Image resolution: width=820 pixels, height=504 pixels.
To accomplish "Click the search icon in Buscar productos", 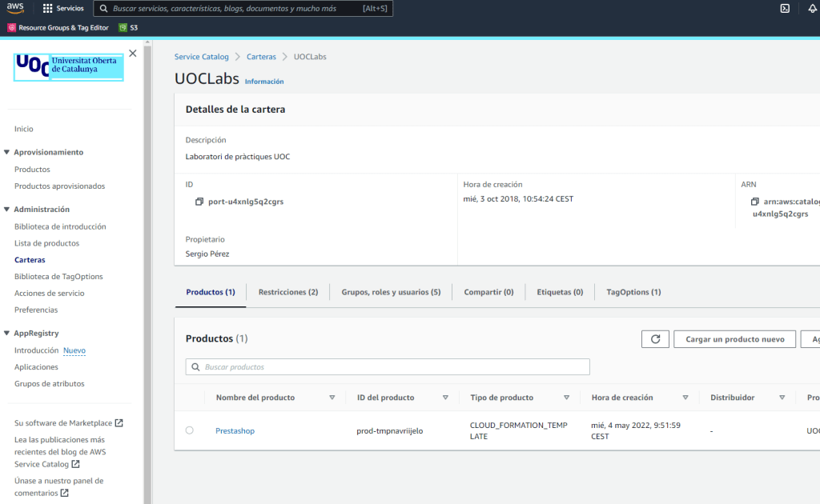I will [195, 367].
